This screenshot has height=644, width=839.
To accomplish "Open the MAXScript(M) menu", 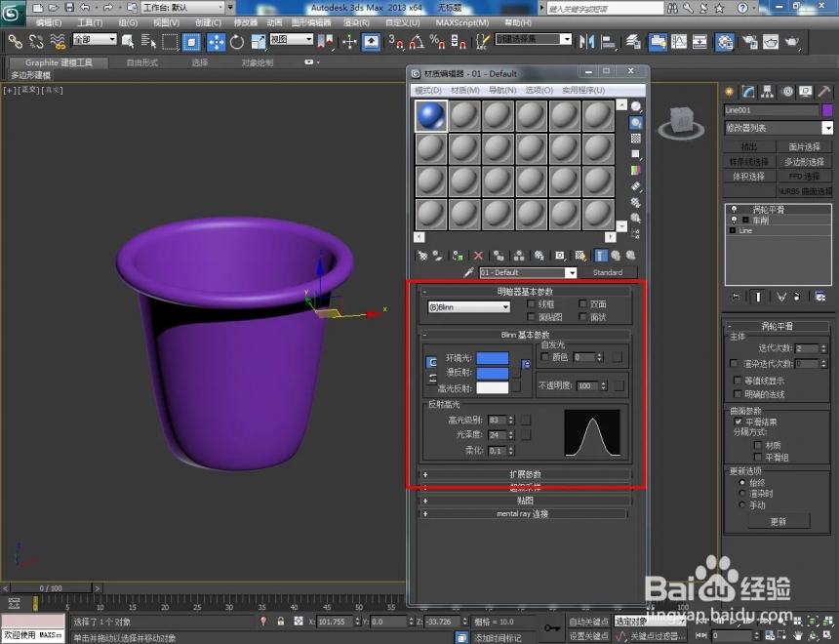I will coord(462,22).
